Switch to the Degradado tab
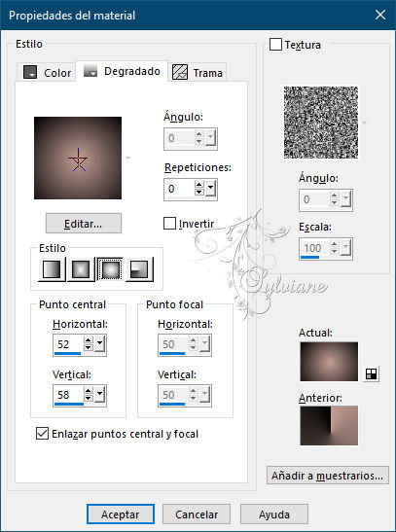Screen dimensions: 396x532 click(122, 71)
